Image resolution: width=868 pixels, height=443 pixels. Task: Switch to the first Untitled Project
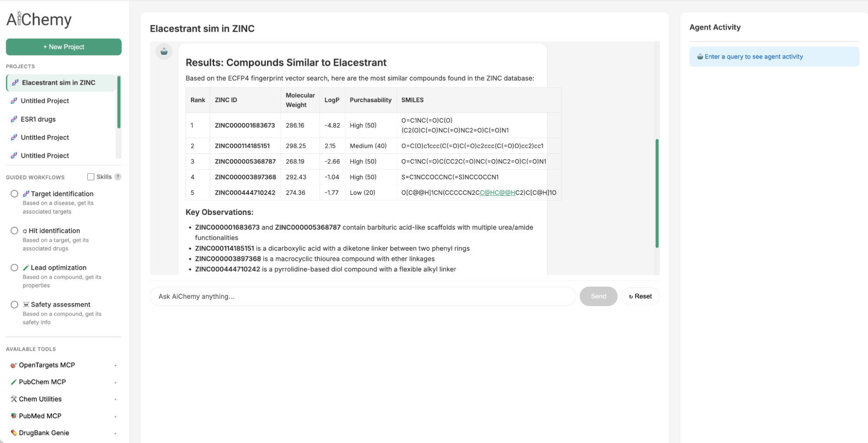point(45,100)
